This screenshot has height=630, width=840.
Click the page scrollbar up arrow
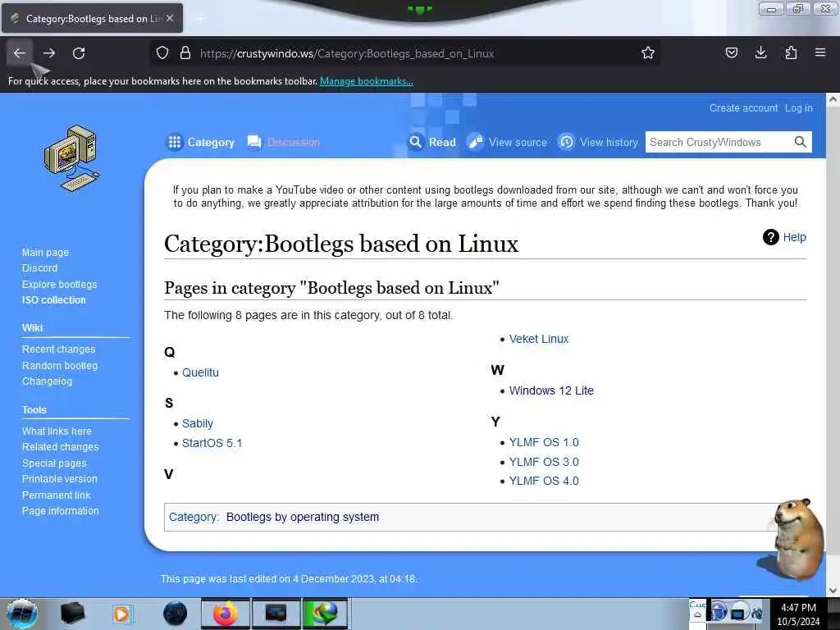[x=833, y=99]
